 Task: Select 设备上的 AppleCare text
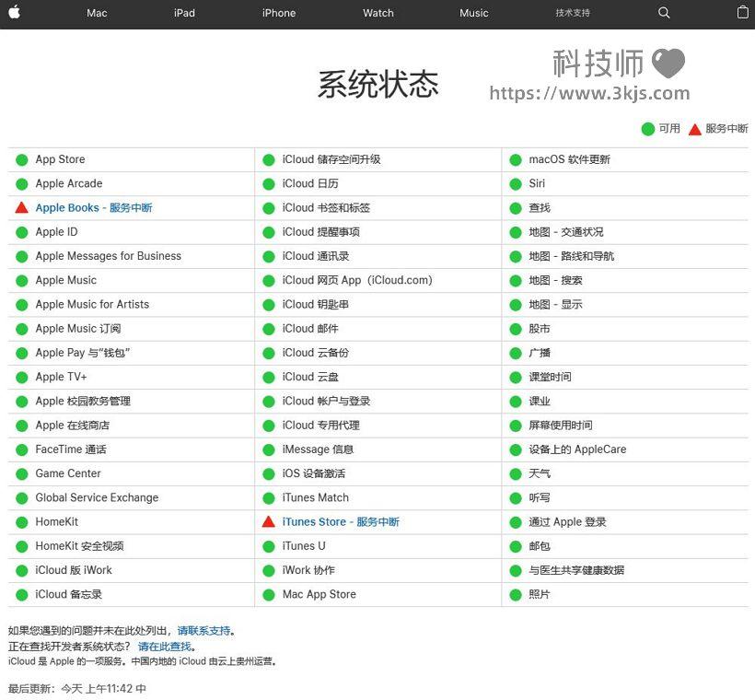tap(578, 449)
